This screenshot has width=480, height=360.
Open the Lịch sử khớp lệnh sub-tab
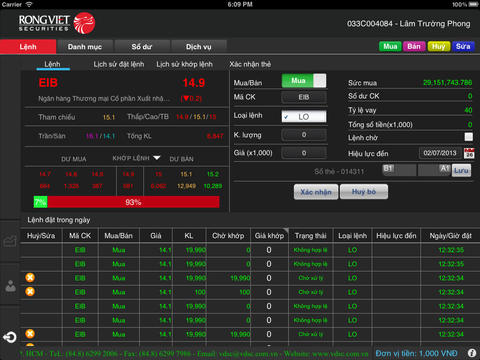pos(184,64)
